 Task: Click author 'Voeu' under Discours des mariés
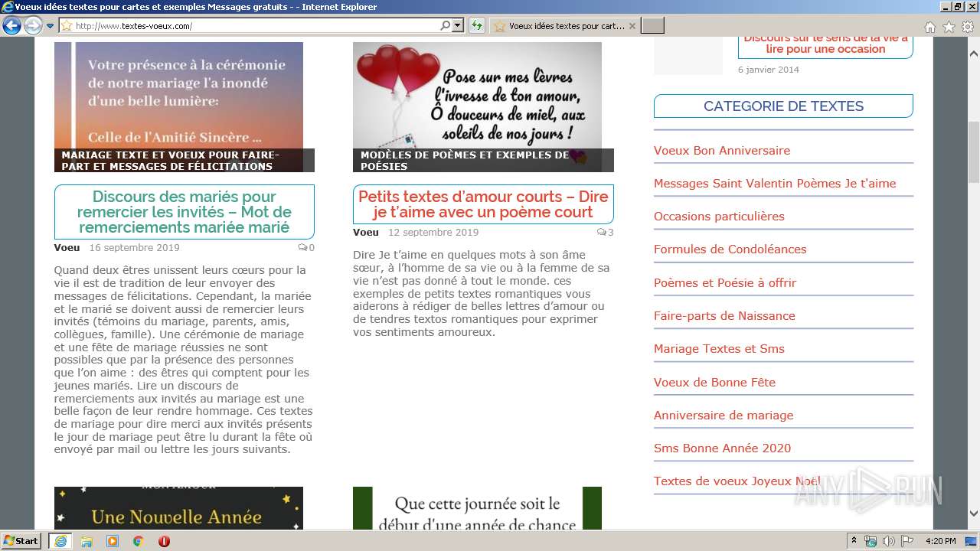(67, 248)
